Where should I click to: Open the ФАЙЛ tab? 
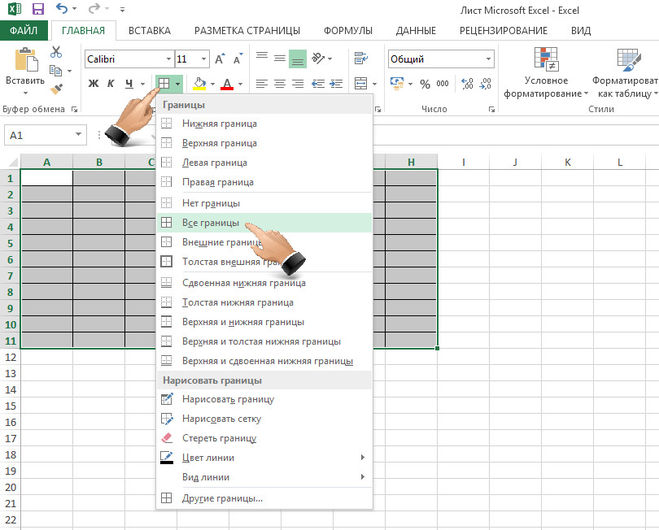click(x=24, y=31)
